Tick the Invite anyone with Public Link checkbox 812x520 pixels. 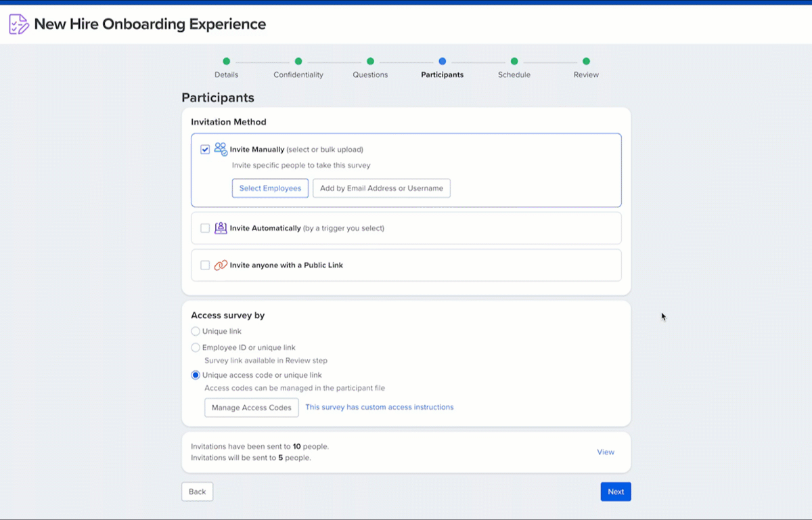(205, 265)
